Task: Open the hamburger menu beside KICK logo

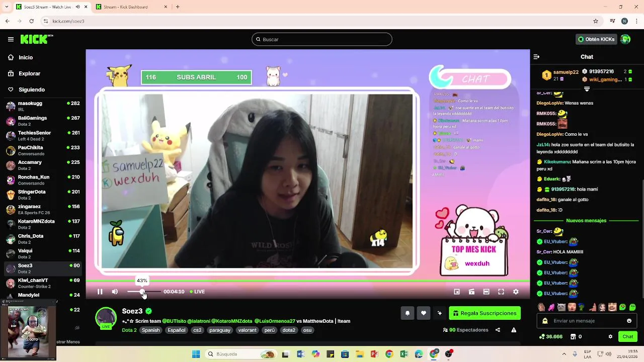Action: [x=11, y=39]
